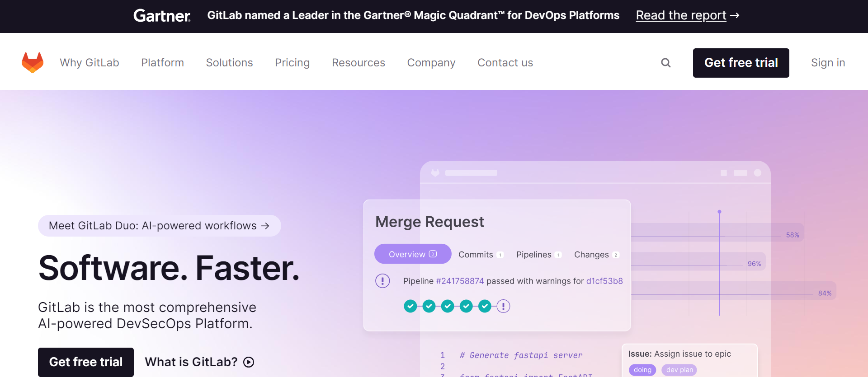This screenshot has height=377, width=868.
Task: Select the last pipeline stage warning circle
Action: [x=503, y=306]
